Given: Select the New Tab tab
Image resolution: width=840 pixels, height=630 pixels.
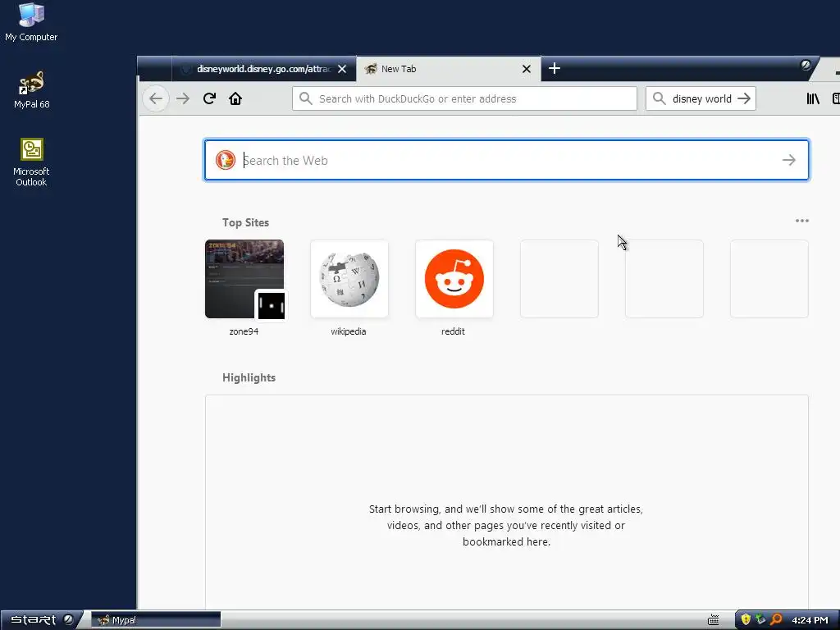Looking at the screenshot, I should (448, 69).
